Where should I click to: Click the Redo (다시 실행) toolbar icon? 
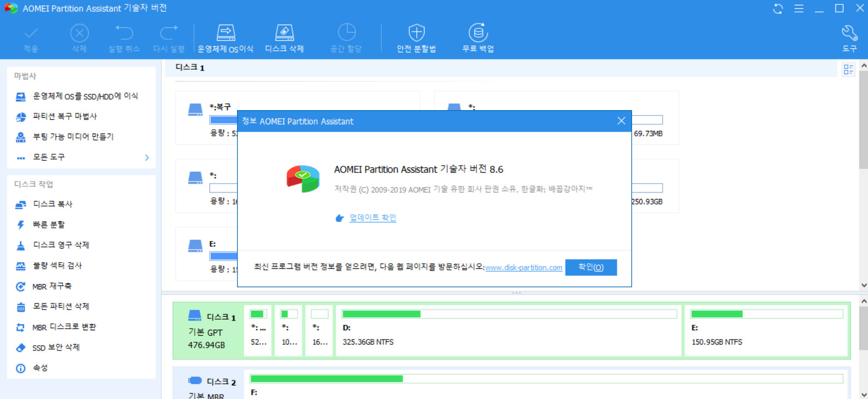169,38
